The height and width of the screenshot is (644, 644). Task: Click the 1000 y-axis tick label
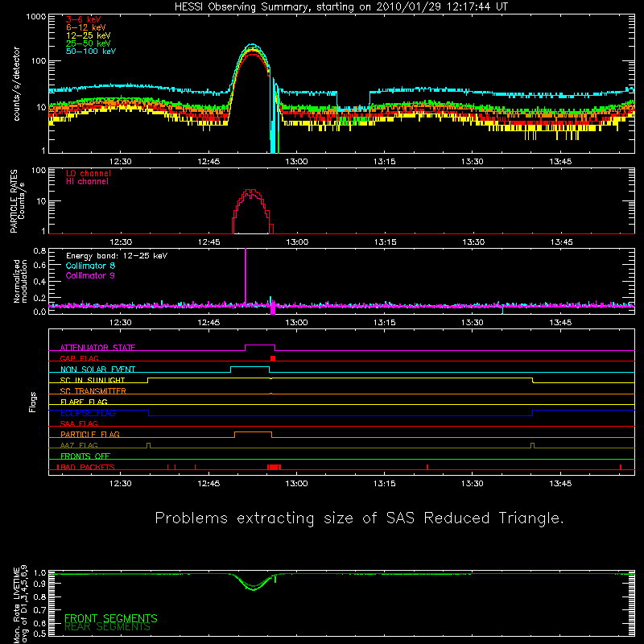(35, 17)
